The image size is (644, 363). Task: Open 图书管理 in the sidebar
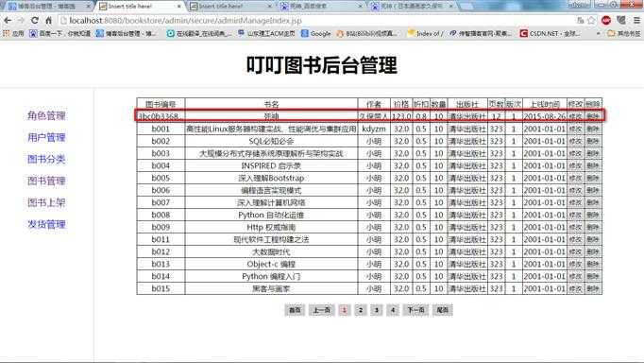tap(46, 181)
